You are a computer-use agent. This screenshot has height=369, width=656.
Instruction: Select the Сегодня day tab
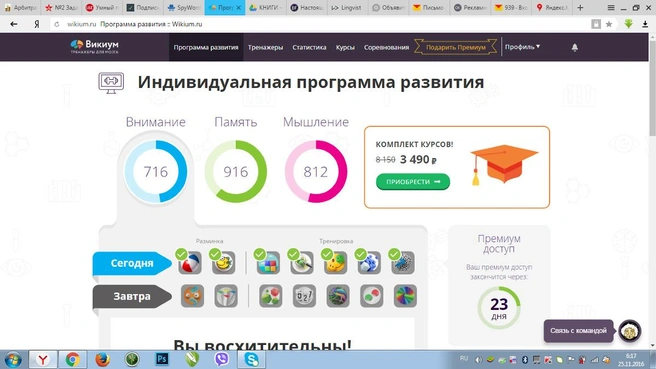pyautogui.click(x=132, y=263)
